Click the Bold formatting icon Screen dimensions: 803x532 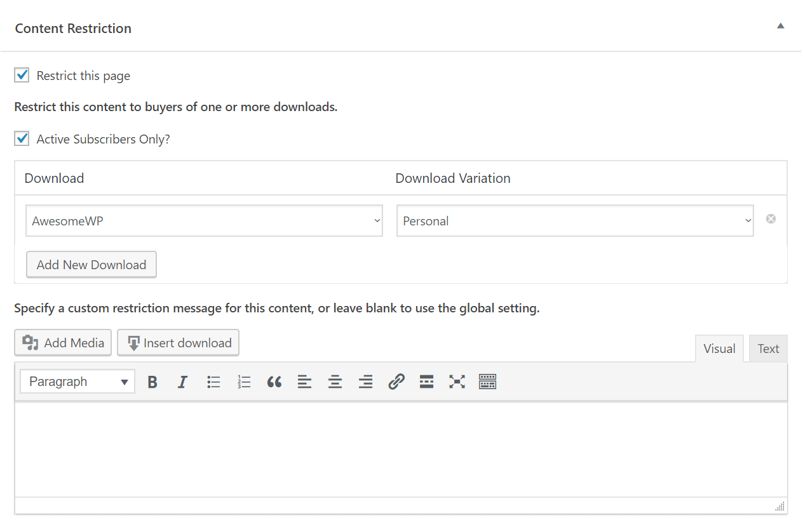click(x=152, y=382)
